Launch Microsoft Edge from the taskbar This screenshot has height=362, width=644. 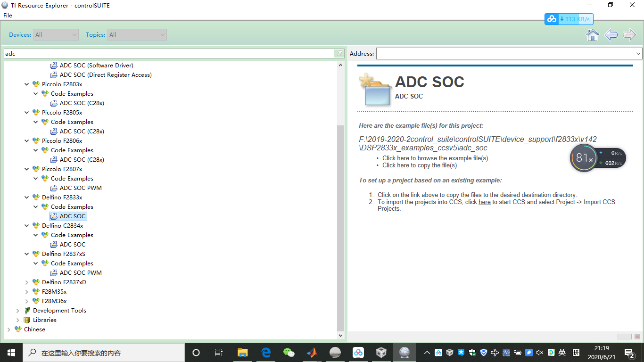(x=266, y=353)
